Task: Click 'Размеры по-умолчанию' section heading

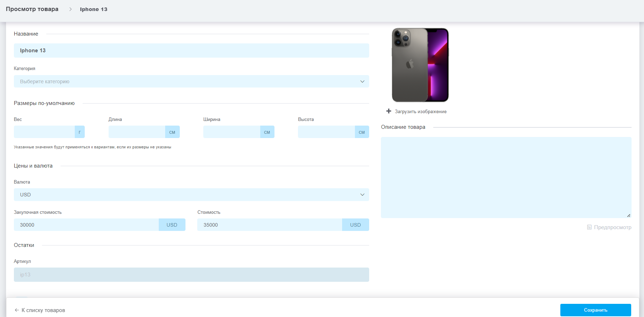Action: [44, 103]
